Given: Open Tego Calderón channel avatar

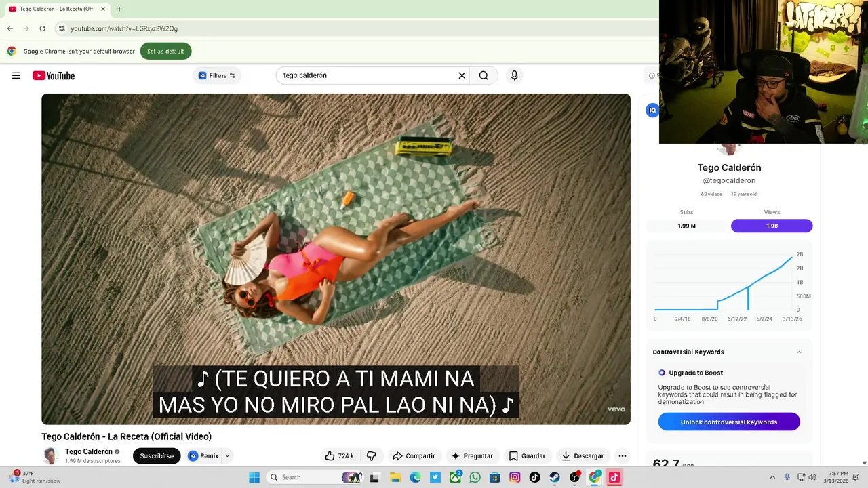Looking at the screenshot, I should tap(50, 456).
